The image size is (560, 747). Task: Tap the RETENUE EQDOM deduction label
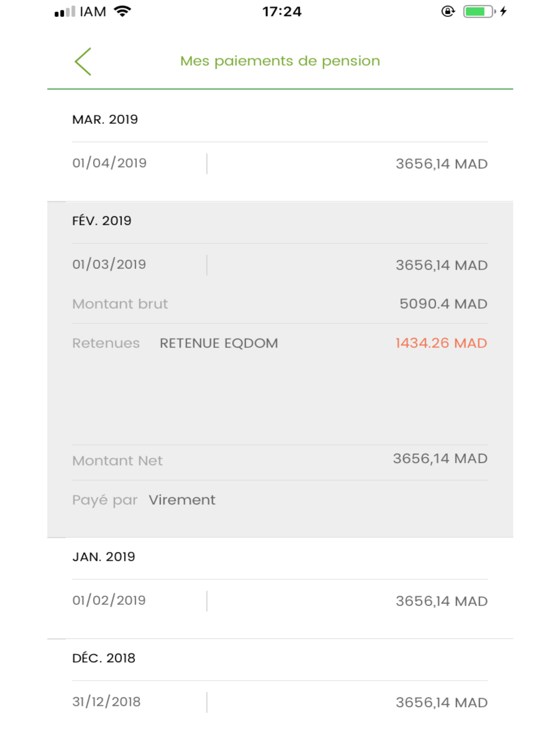click(x=219, y=343)
